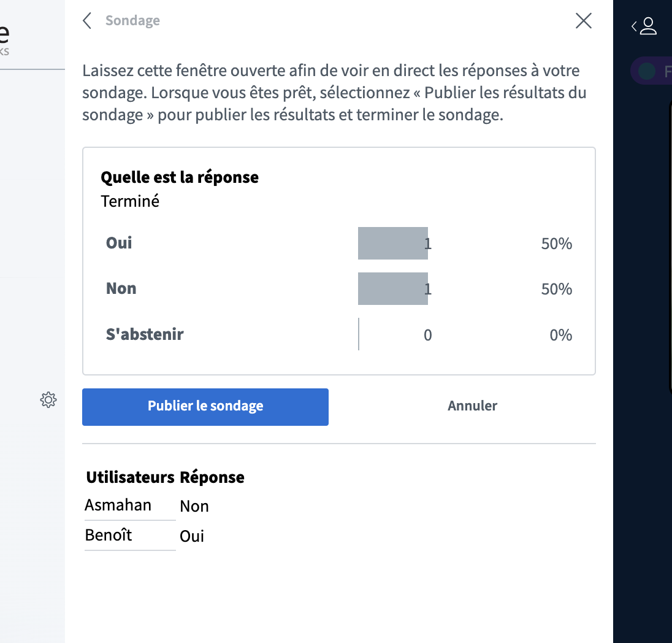Toggle the purple switch in the right panel
This screenshot has height=643, width=672.
646,71
